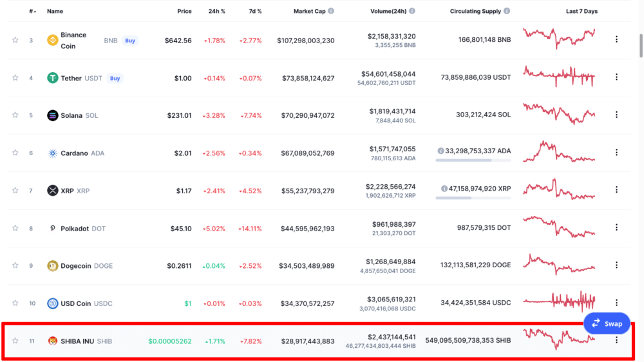644x362 pixels.
Task: Open the more options menu for Dogecoin
Action: [x=616, y=265]
